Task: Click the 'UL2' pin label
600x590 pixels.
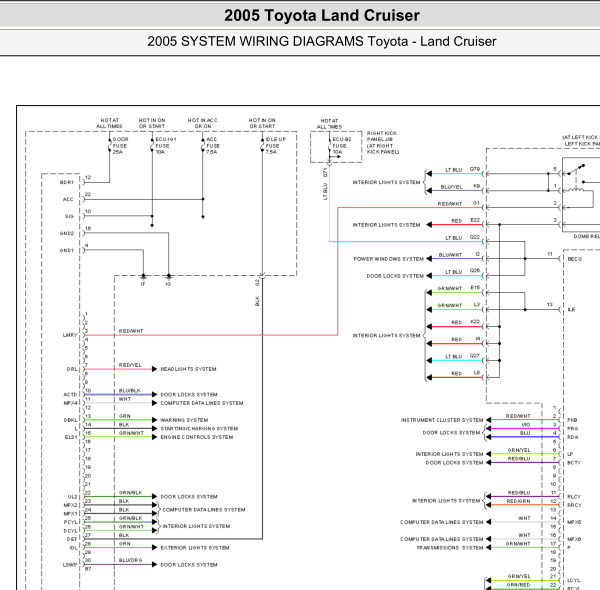Action: pos(72,497)
